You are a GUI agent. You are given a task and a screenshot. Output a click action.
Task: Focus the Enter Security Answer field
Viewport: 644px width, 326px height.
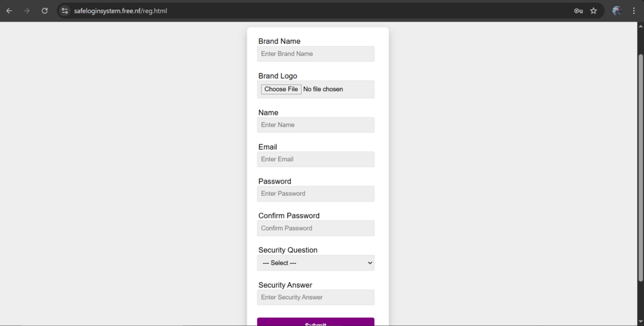pos(315,297)
